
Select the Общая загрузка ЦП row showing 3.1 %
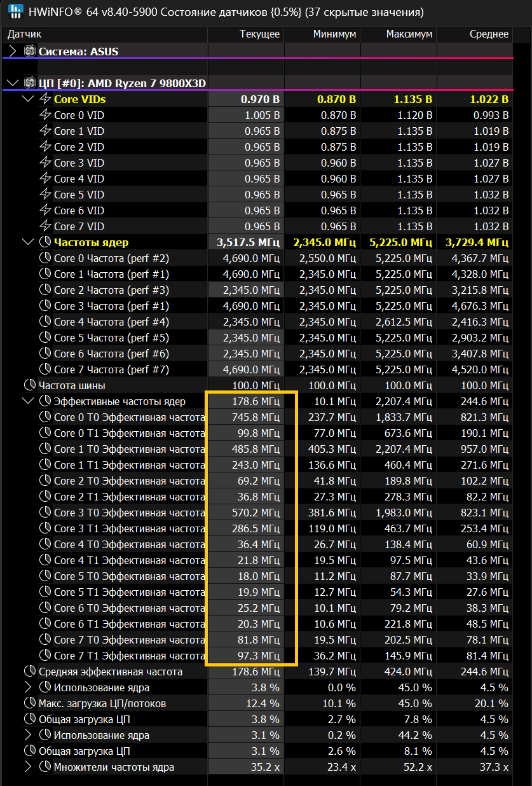[258, 750]
